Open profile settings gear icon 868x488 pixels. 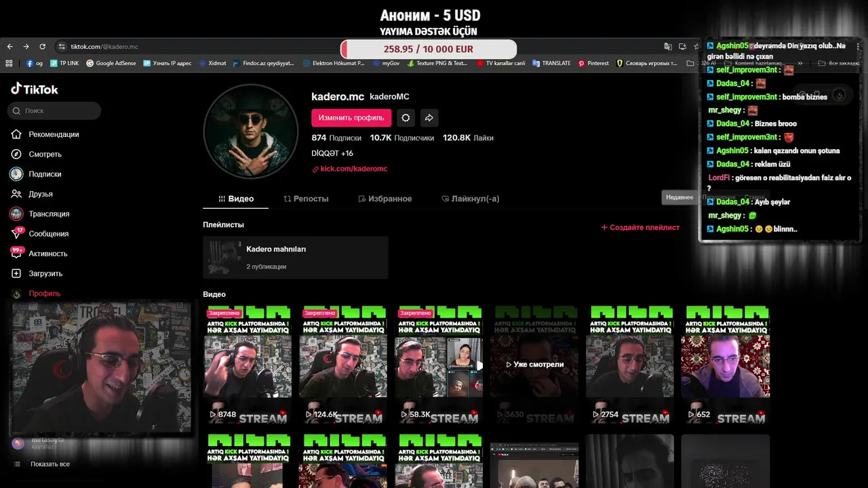[x=406, y=117]
